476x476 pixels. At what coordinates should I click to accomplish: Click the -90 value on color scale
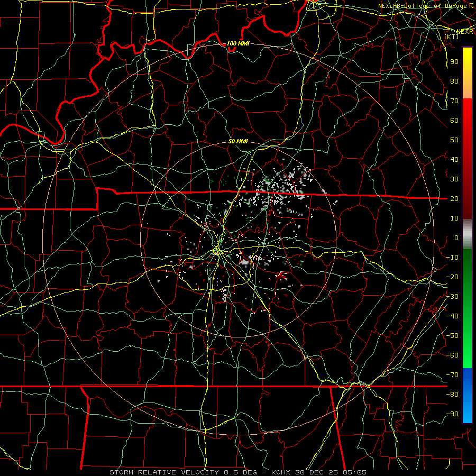point(452,414)
